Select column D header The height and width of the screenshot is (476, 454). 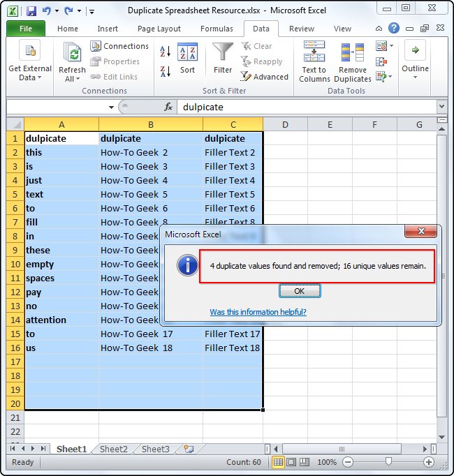pyautogui.click(x=286, y=124)
